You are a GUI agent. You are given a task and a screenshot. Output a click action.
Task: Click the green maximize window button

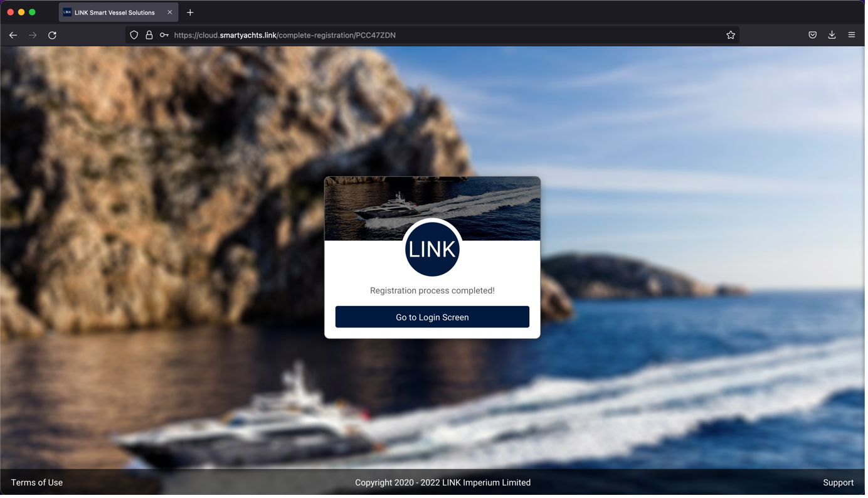click(33, 13)
